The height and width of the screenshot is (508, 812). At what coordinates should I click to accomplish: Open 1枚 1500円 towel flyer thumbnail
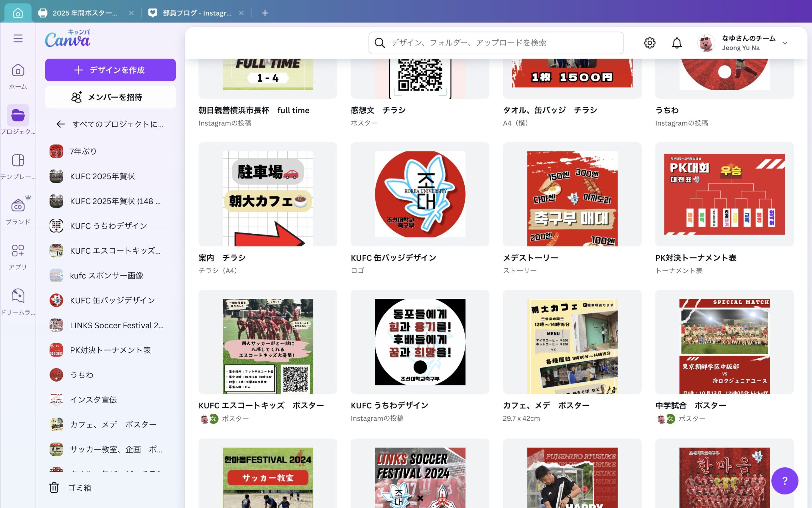tap(572, 79)
